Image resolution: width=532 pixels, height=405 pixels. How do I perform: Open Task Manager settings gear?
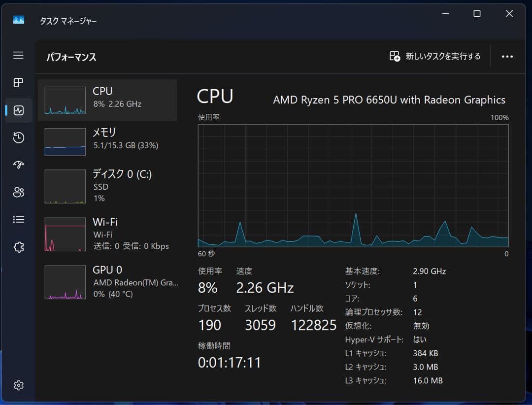pyautogui.click(x=19, y=385)
